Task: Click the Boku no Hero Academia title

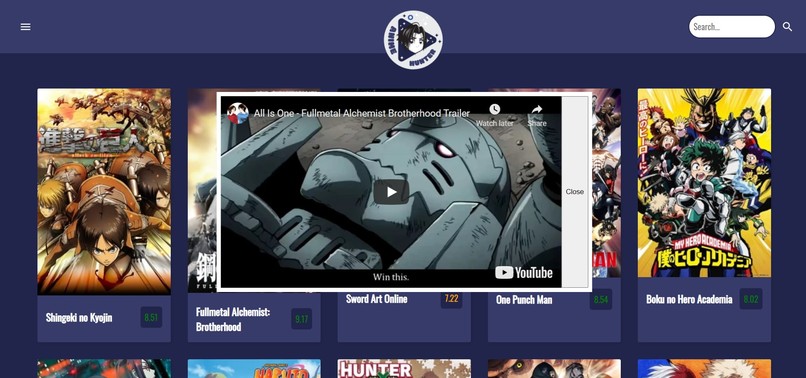Action: pyautogui.click(x=689, y=299)
